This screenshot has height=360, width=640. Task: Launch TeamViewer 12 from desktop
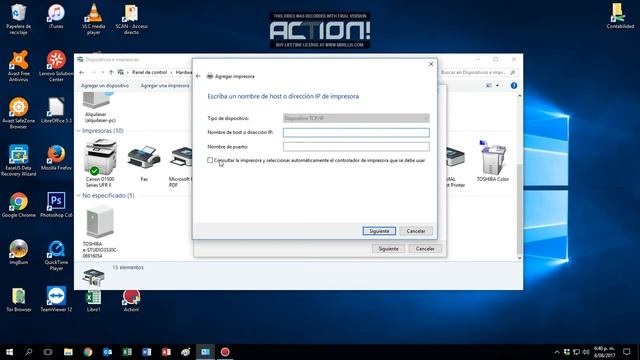[56, 300]
